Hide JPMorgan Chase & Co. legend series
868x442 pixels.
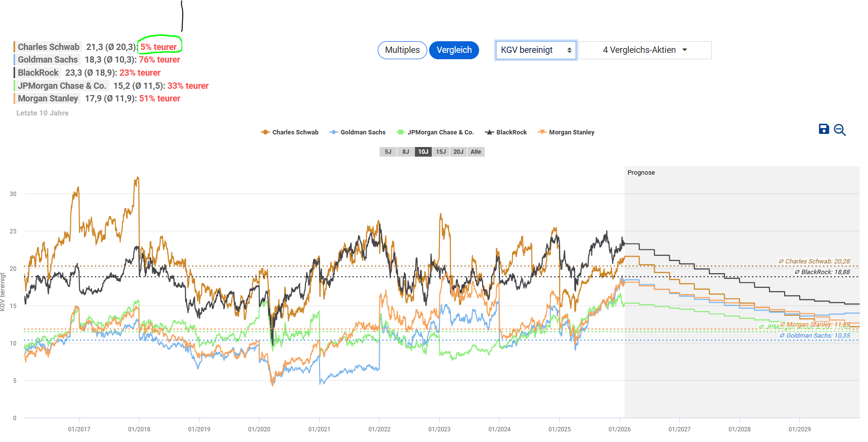pos(435,132)
